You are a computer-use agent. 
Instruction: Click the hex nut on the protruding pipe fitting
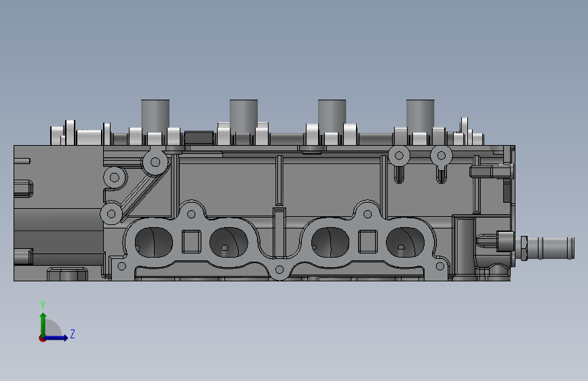click(x=524, y=248)
